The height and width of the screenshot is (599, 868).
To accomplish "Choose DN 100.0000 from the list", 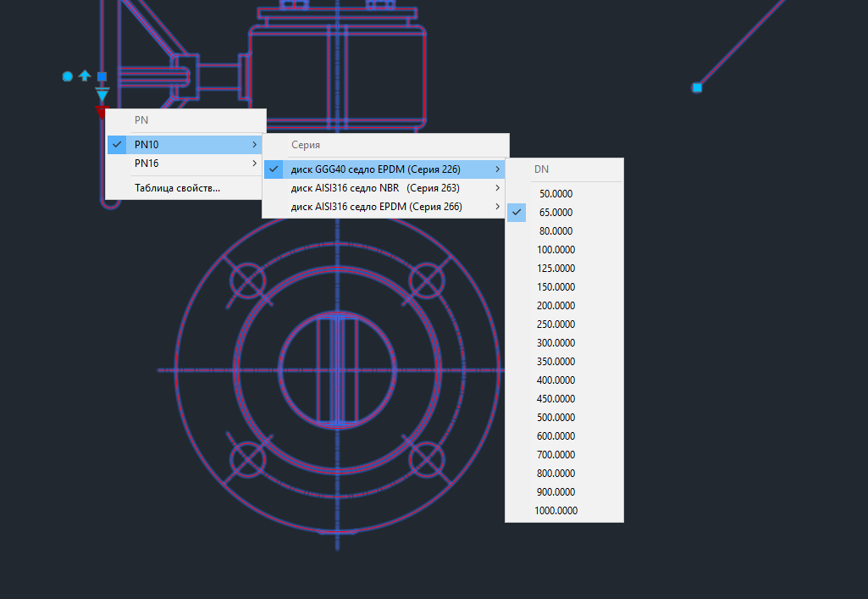I will coord(556,250).
